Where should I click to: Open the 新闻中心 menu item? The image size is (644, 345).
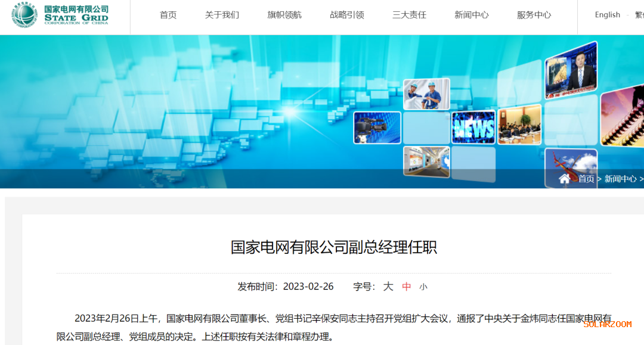[472, 15]
